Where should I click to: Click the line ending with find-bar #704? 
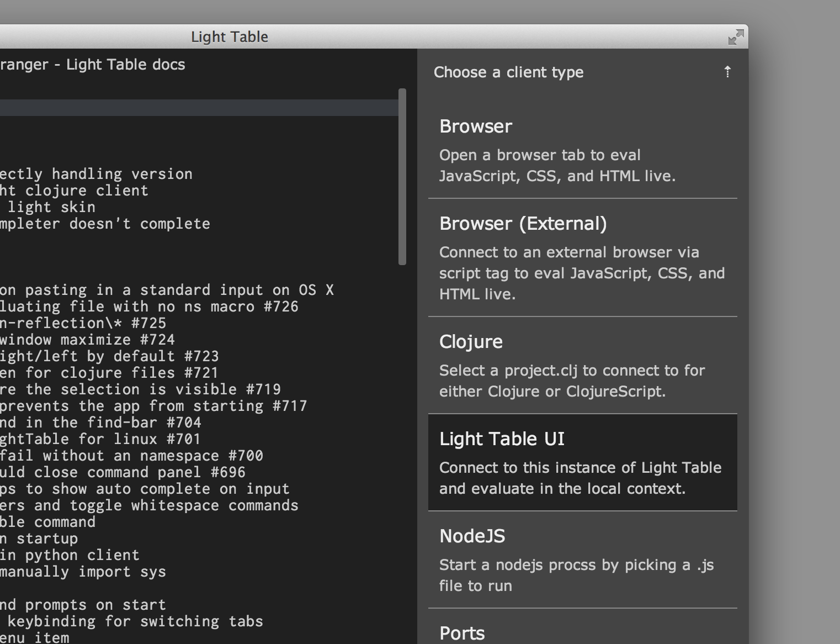coord(100,423)
